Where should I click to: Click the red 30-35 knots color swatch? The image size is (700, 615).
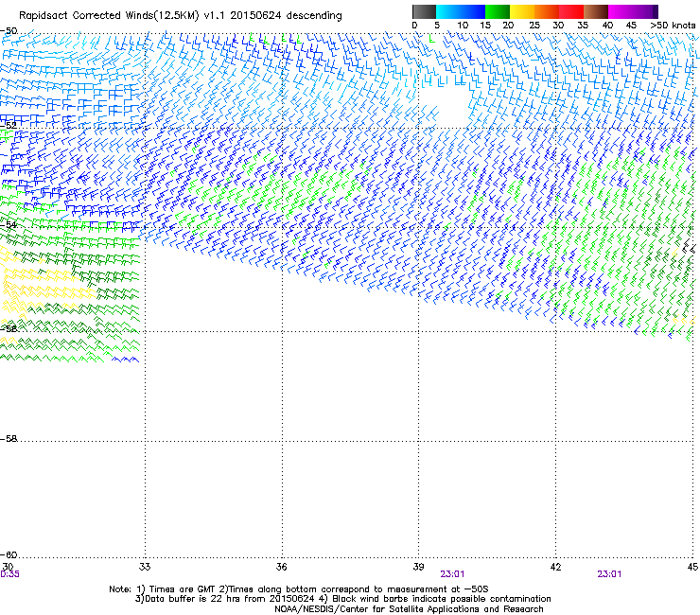(x=571, y=11)
